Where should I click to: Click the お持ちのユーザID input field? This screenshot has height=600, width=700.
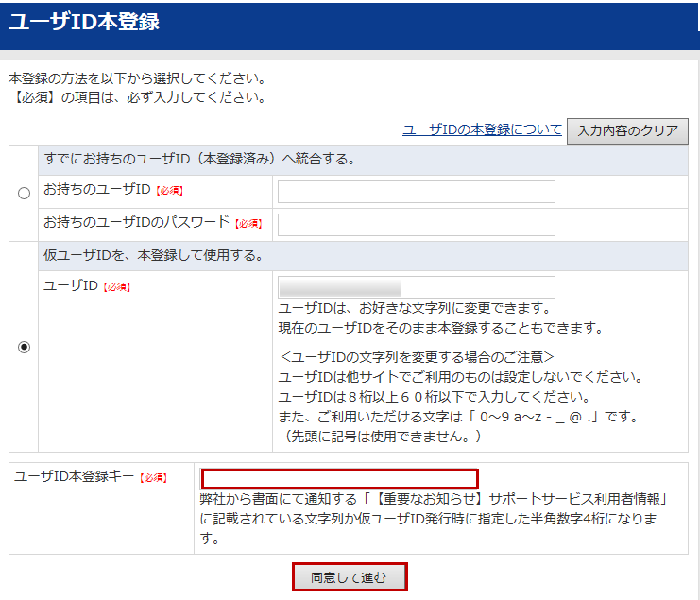416,192
